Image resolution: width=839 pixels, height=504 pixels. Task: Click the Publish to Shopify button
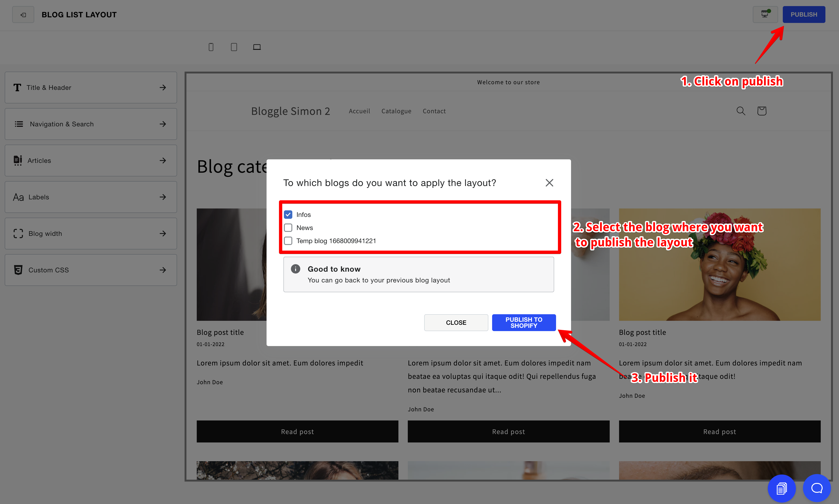pyautogui.click(x=523, y=322)
